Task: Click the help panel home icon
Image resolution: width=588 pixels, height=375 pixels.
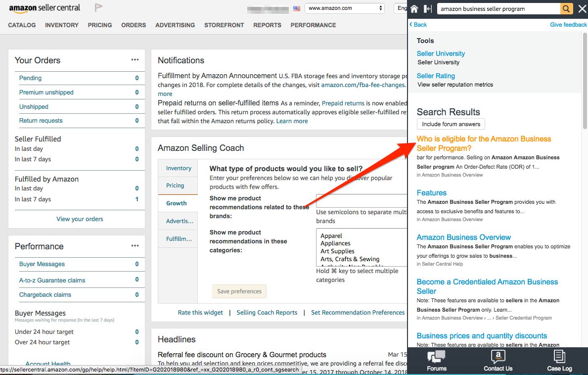Action: pos(414,8)
